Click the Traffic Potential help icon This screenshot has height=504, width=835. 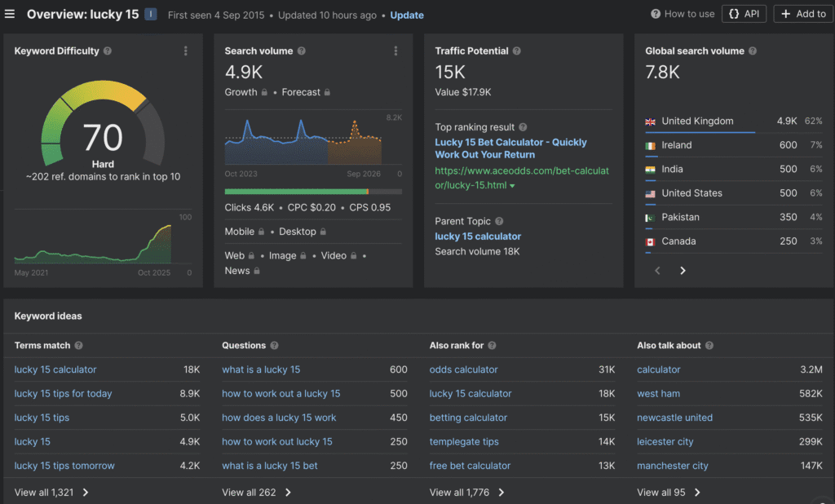tap(515, 51)
